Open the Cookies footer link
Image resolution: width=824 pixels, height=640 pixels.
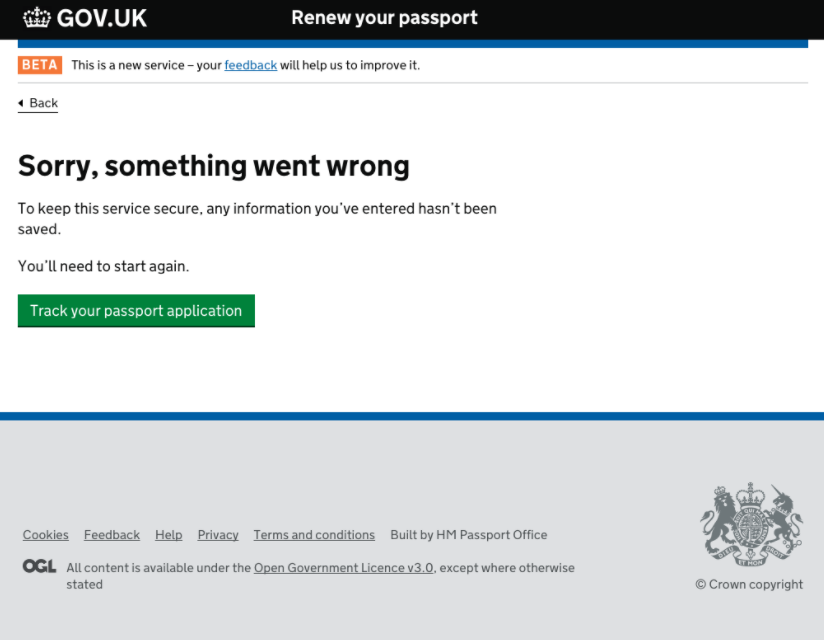45,534
